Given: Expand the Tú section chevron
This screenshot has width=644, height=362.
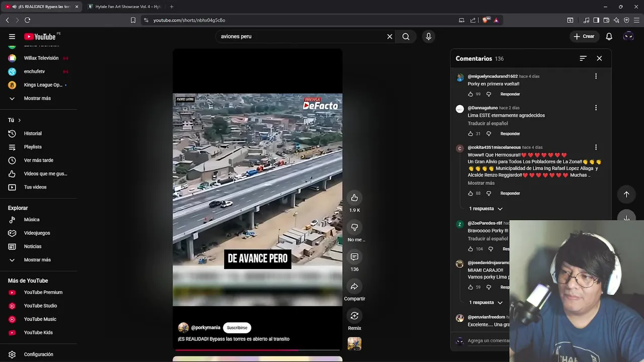Looking at the screenshot, I should tap(19, 120).
